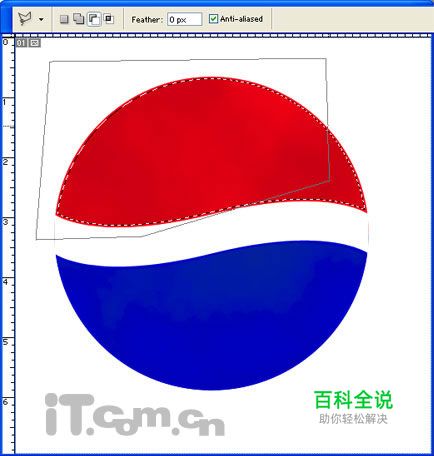Viewport: 434px width, 456px height.
Task: Toggle the Anti-aliased checkbox
Action: click(213, 19)
